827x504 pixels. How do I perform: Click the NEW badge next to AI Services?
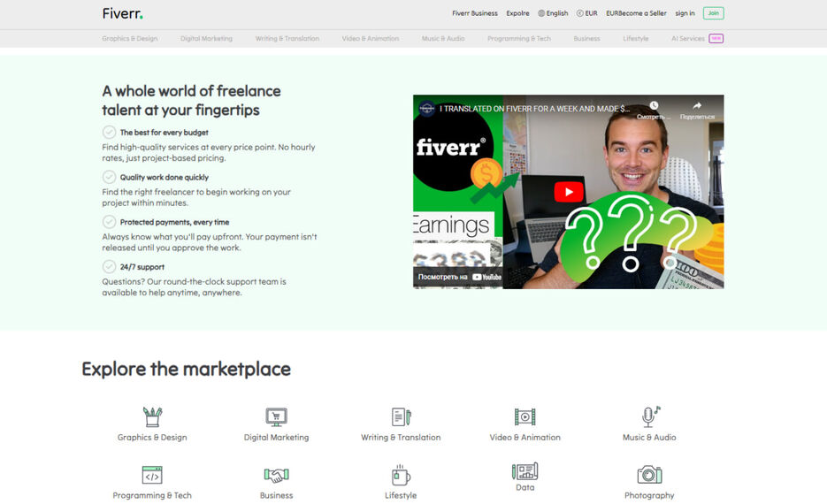point(716,39)
